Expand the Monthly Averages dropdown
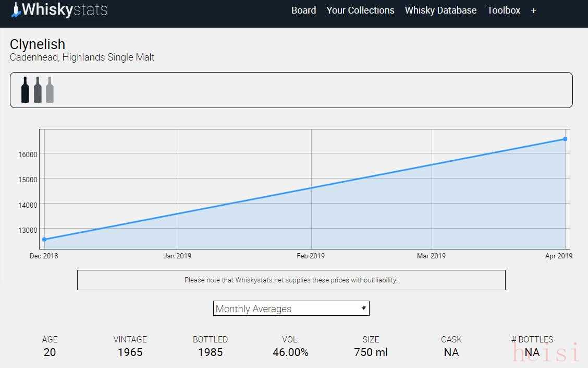Viewport: 588px width, 368px height. click(291, 308)
